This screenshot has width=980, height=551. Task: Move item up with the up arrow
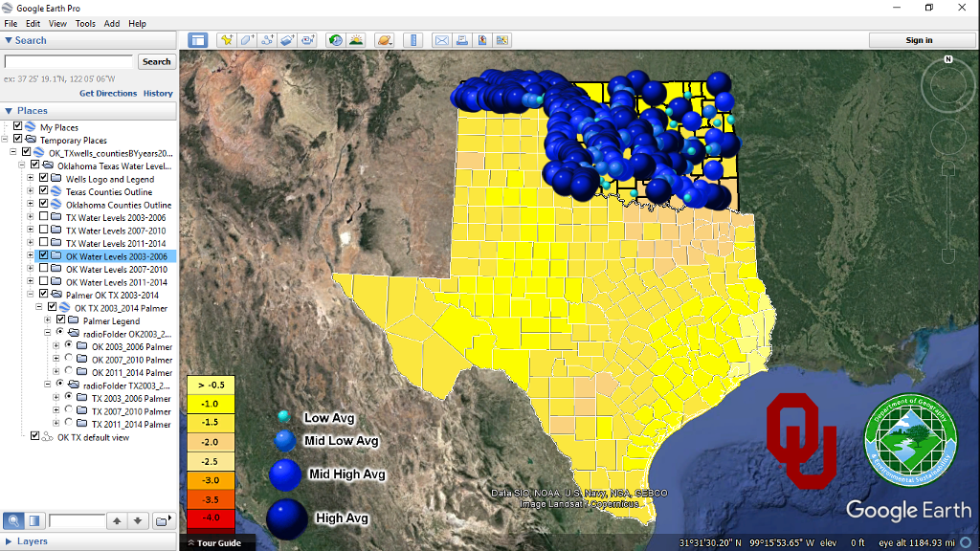coord(117,520)
